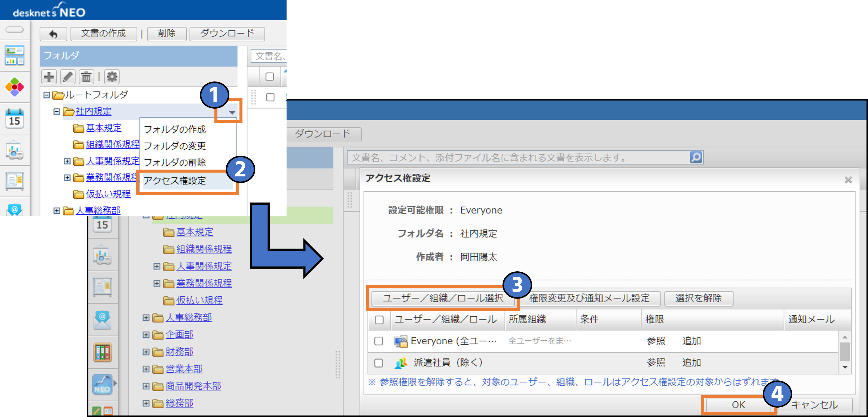Screen dimensions: 868x417
Task: Click the add folder plus icon
Action: [x=49, y=77]
